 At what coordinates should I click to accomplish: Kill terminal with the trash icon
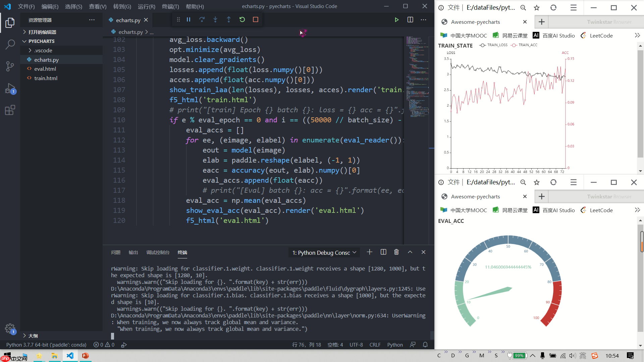(x=396, y=252)
